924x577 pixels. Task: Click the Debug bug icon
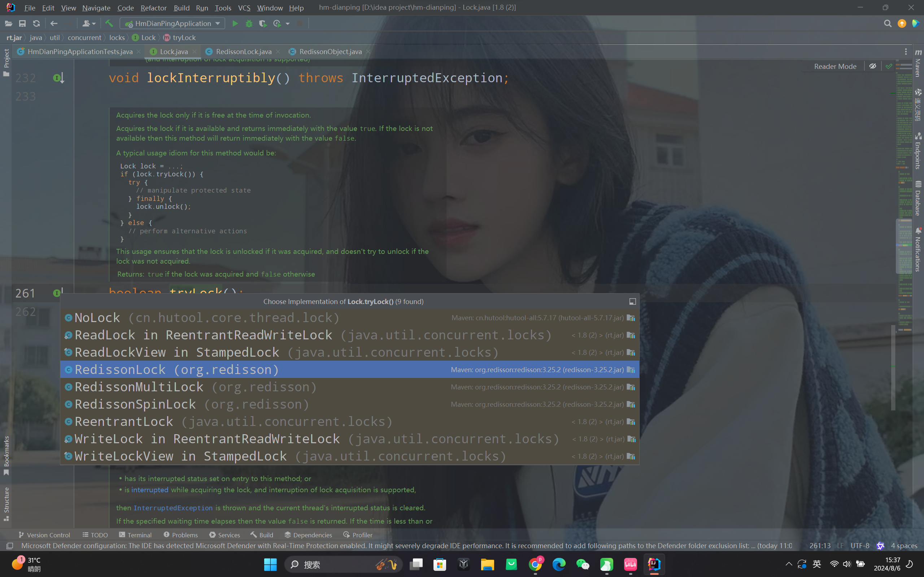click(x=249, y=24)
